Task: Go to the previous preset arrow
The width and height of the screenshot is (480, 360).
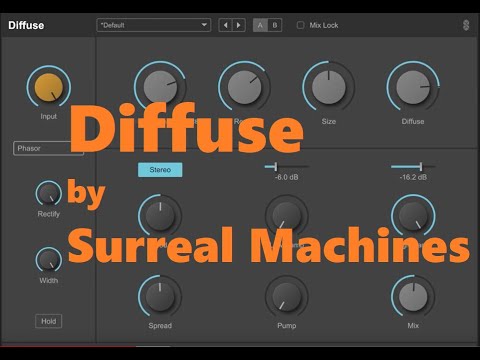Action: click(226, 25)
